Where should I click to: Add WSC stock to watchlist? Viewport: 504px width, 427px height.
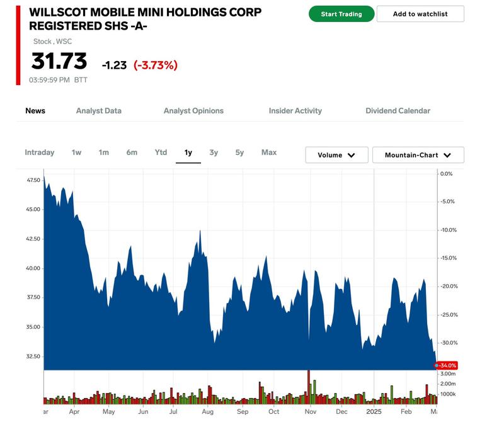click(420, 14)
